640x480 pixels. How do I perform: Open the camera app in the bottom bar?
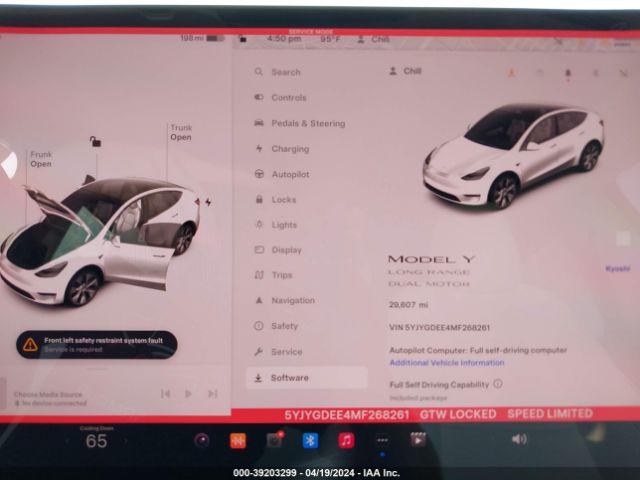[202, 440]
